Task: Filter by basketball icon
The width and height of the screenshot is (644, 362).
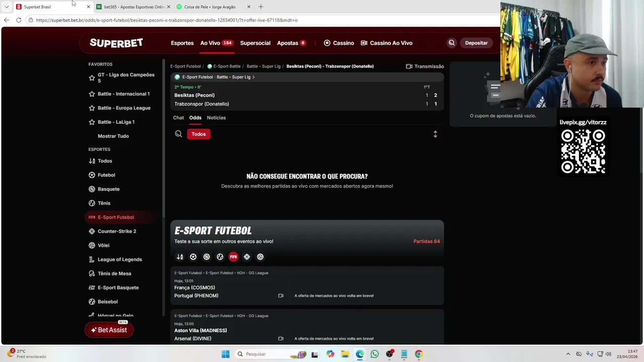Action: [206, 257]
